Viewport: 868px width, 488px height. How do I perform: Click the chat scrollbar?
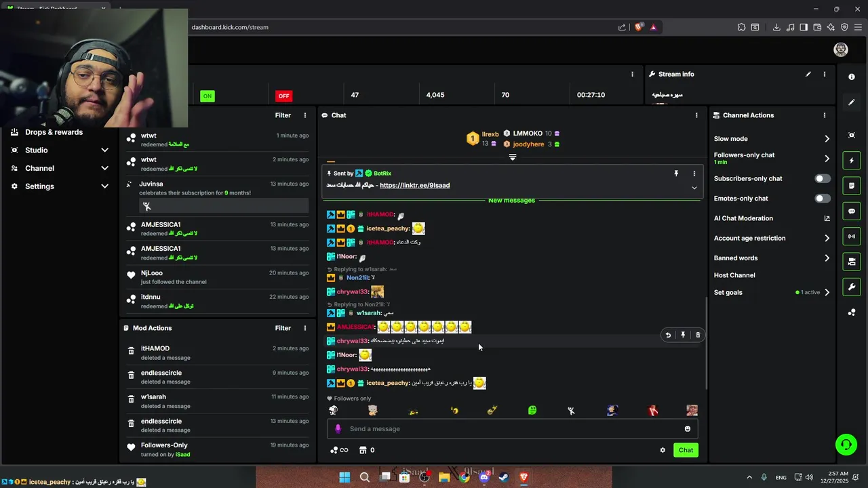pos(707,342)
